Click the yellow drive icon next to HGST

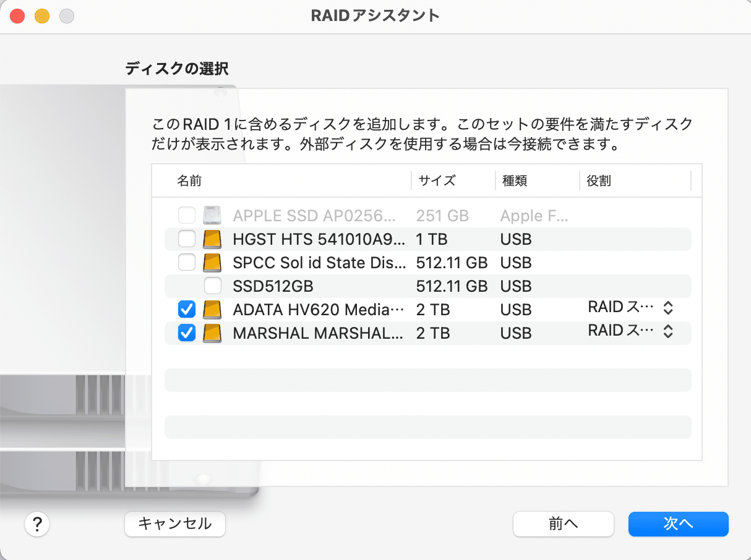212,239
